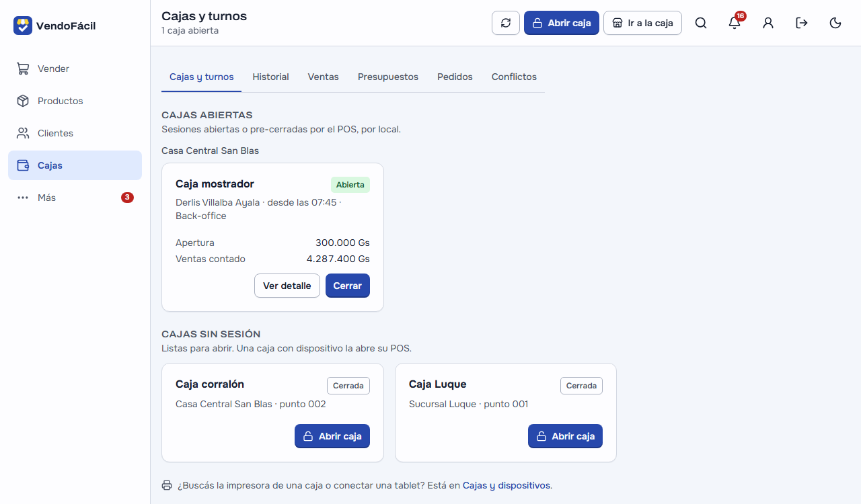Select the Cajas y turnos tab

(201, 77)
